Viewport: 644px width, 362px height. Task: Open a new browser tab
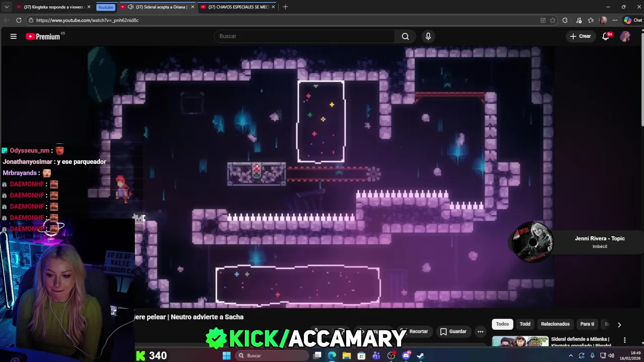285,7
